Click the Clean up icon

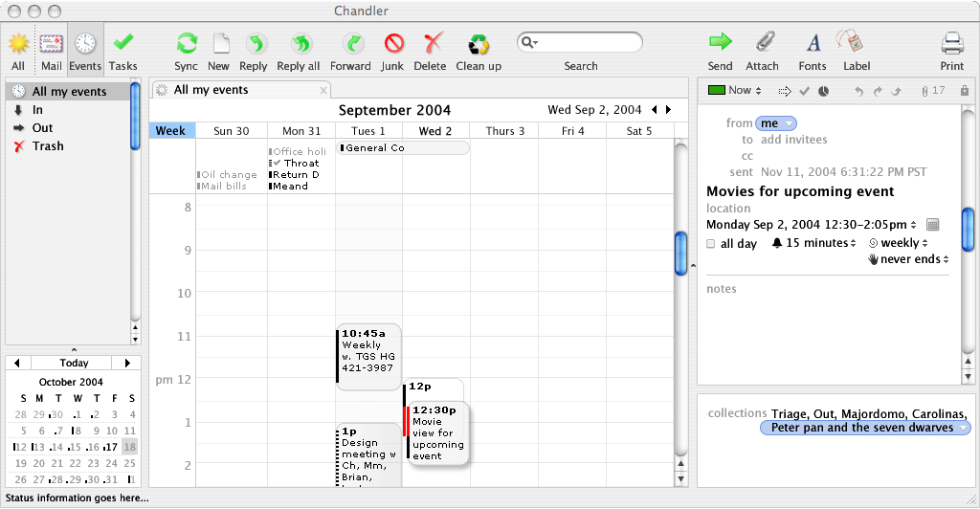[479, 44]
